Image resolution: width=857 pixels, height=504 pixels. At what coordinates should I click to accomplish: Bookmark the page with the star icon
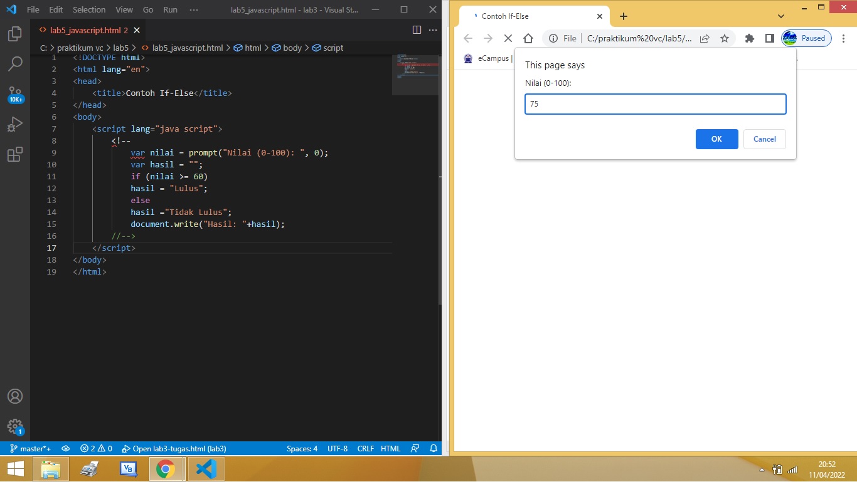tap(725, 38)
